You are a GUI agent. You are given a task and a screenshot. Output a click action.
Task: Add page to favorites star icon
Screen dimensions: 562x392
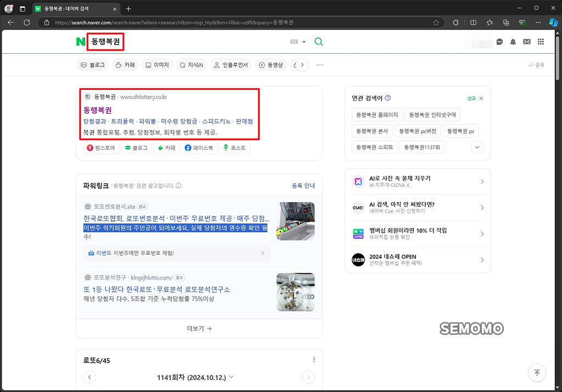point(436,23)
